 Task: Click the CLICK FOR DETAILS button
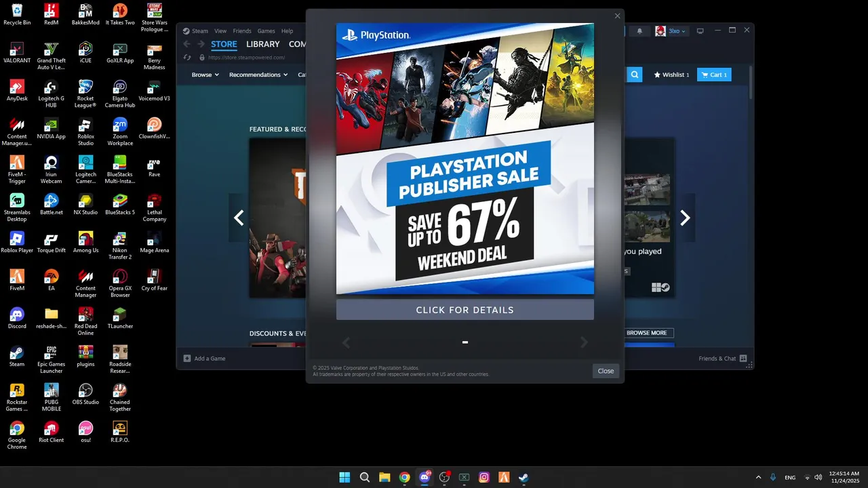(465, 310)
